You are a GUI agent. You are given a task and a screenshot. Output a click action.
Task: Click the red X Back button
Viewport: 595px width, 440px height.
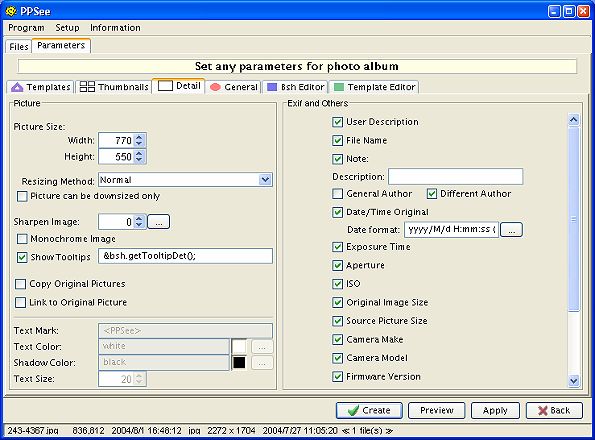tap(554, 410)
